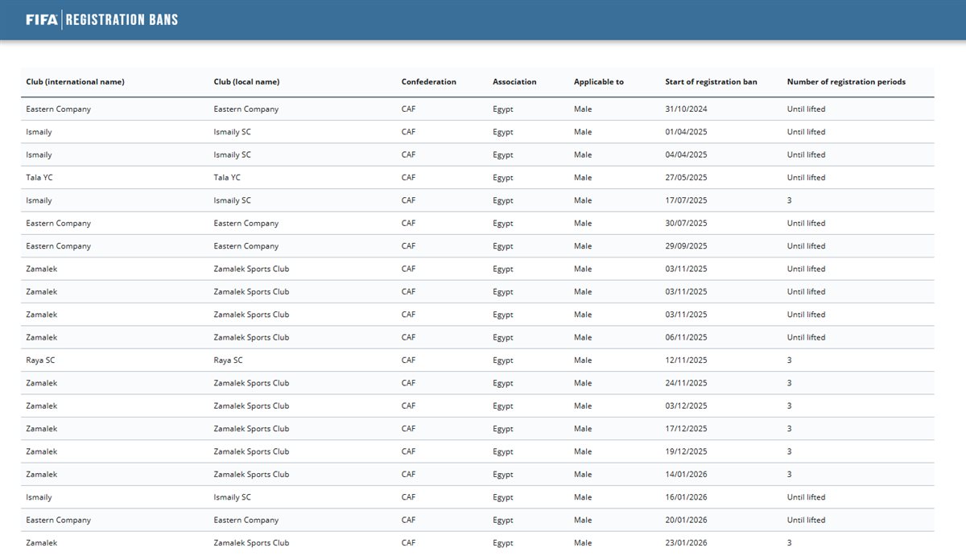Select the Association column header
The width and height of the screenshot is (966, 560).
[514, 82]
